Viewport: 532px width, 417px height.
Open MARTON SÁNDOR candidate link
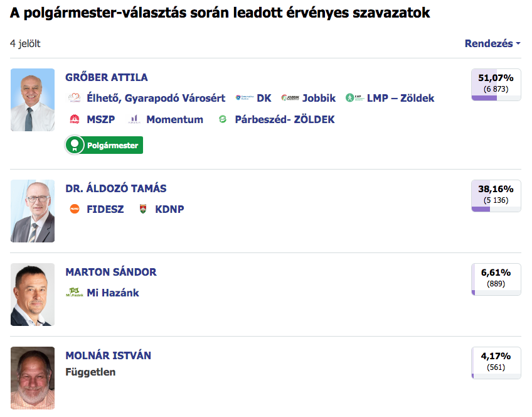click(111, 272)
